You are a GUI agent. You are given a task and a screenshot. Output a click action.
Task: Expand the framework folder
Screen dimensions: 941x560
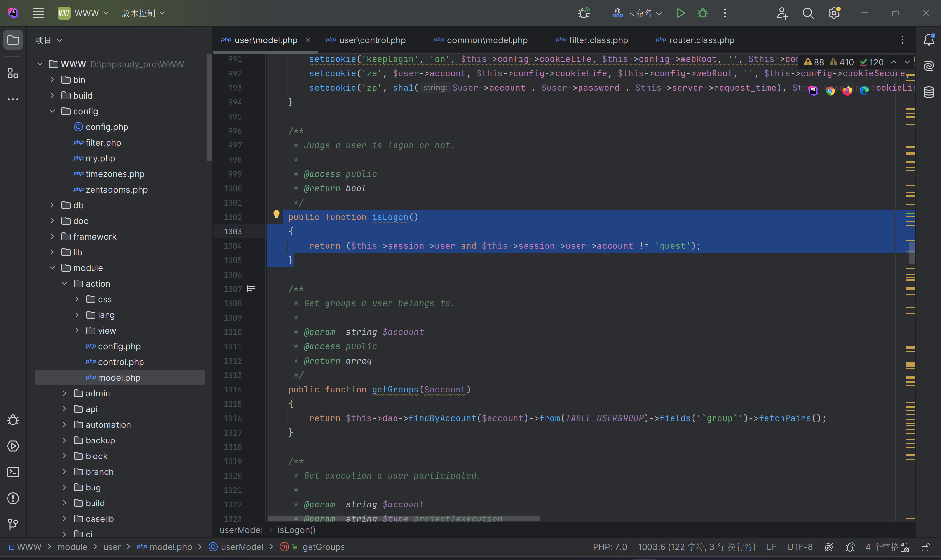pyautogui.click(x=53, y=237)
